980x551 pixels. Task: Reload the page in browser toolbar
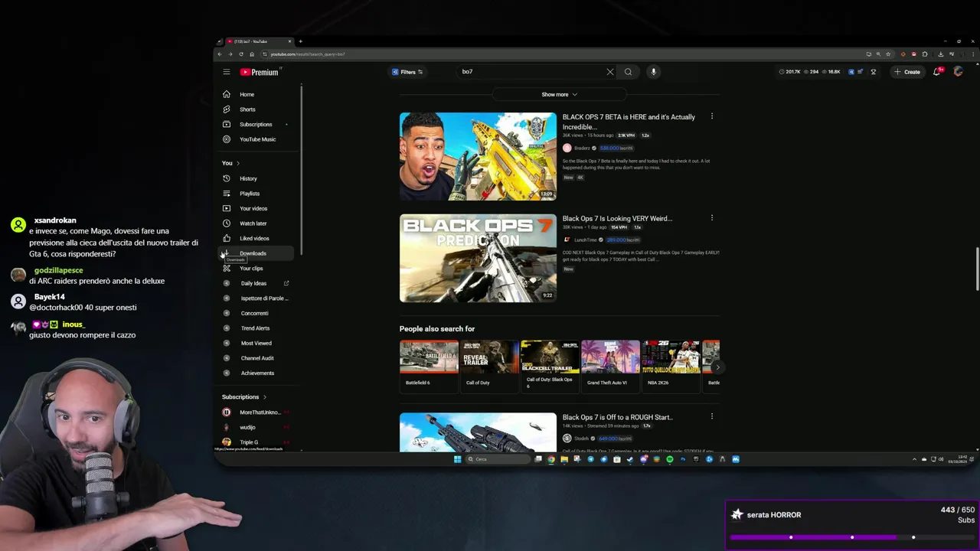pos(241,54)
